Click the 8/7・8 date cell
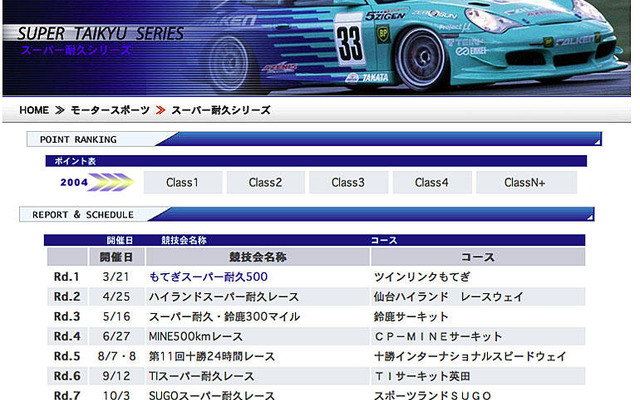Image resolution: width=640 pixels, height=400 pixels. [x=116, y=356]
